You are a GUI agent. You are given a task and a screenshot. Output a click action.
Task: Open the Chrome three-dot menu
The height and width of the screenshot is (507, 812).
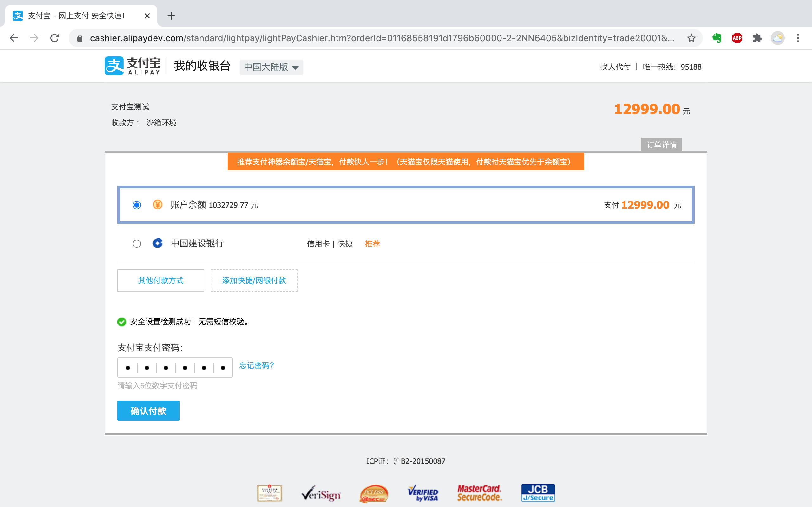[x=798, y=38]
